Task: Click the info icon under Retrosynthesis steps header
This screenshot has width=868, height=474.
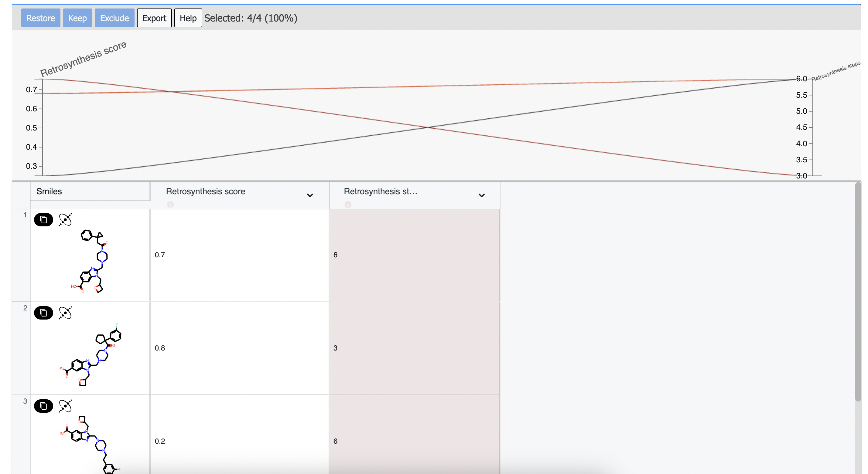Action: [348, 205]
